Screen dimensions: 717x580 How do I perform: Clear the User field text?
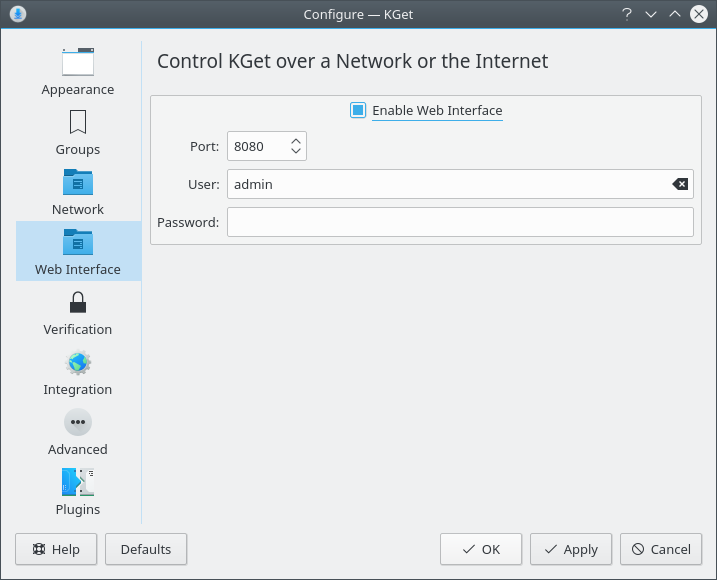tap(680, 184)
